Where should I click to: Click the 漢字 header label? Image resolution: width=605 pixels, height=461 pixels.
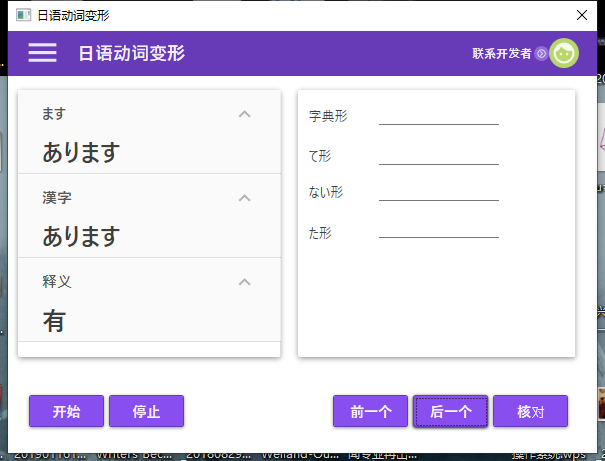(57, 198)
